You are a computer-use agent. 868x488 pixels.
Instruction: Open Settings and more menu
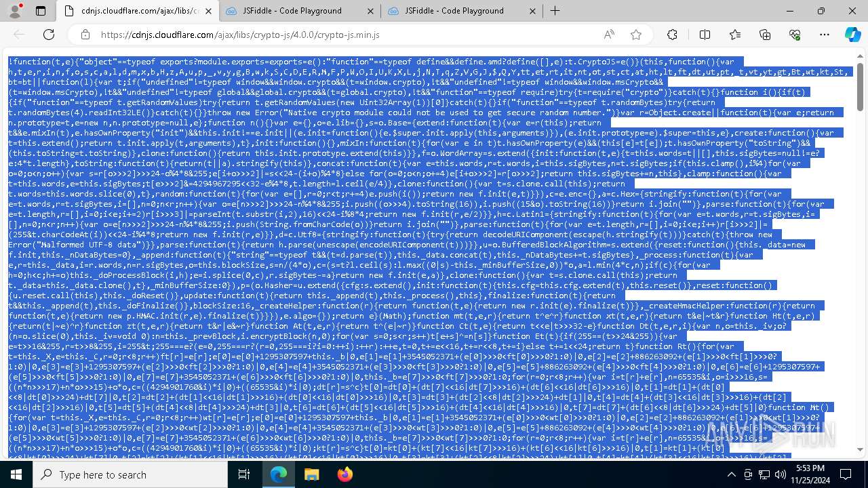[x=825, y=35]
